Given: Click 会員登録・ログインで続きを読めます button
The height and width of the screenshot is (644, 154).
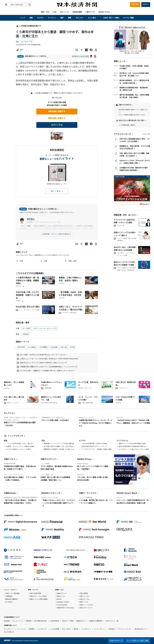Looking at the screenshot, I should pyautogui.click(x=57, y=234).
